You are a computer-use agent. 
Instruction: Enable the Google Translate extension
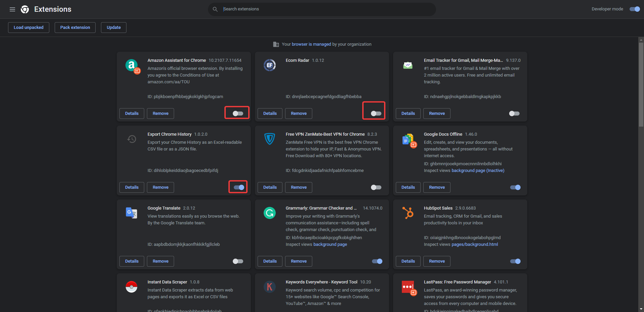pos(238,261)
